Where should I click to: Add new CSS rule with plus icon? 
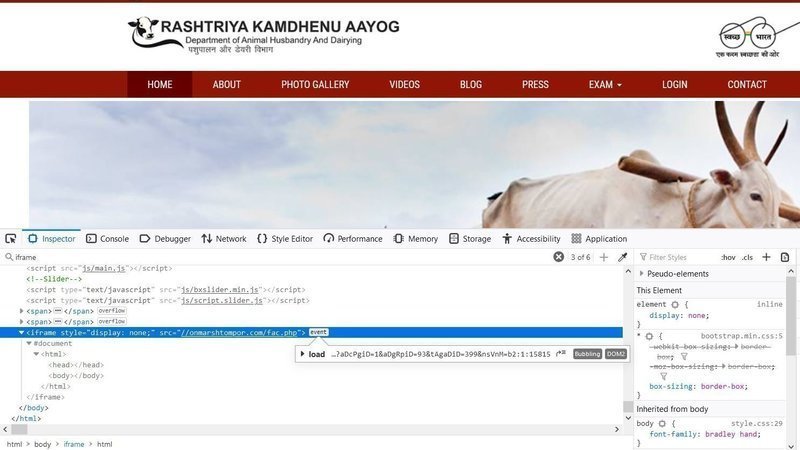tap(766, 257)
